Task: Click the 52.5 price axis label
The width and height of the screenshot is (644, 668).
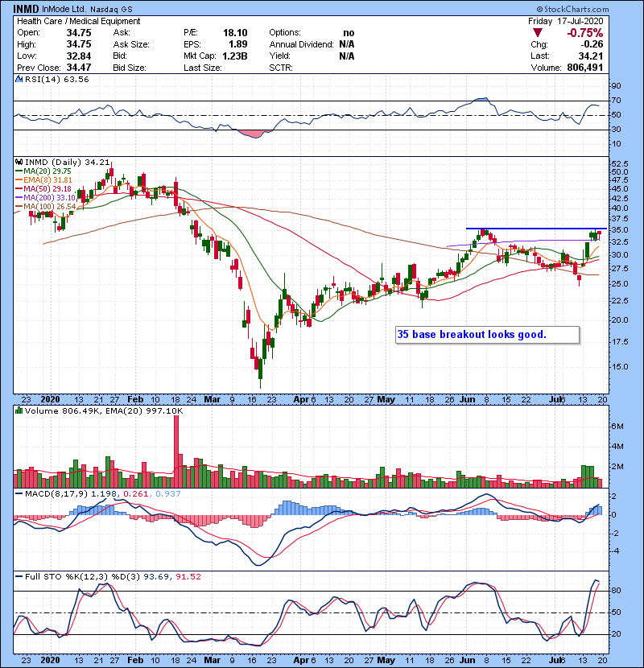Action: click(620, 164)
